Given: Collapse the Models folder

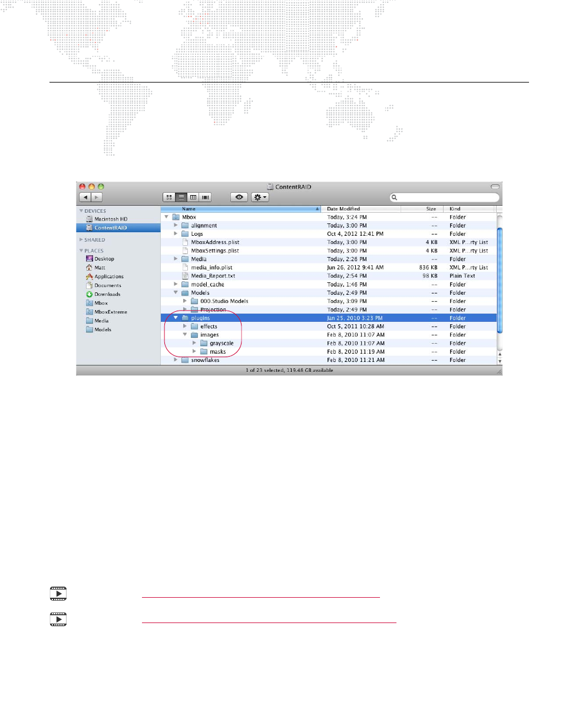Looking at the screenshot, I should [176, 292].
